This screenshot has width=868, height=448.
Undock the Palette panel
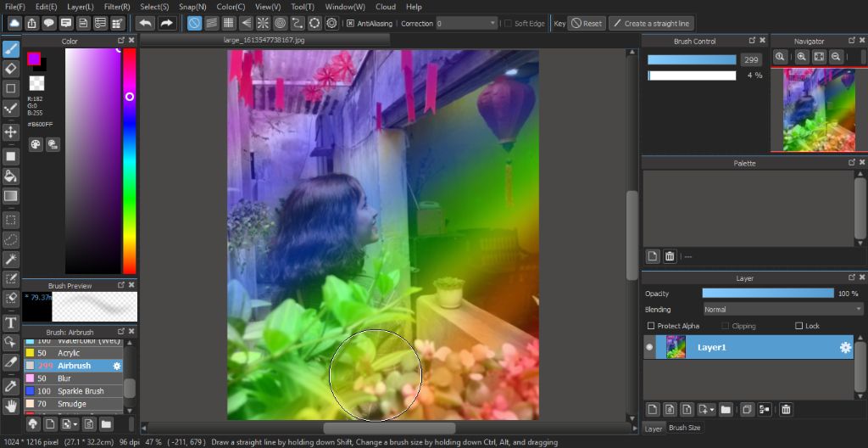[x=852, y=162]
